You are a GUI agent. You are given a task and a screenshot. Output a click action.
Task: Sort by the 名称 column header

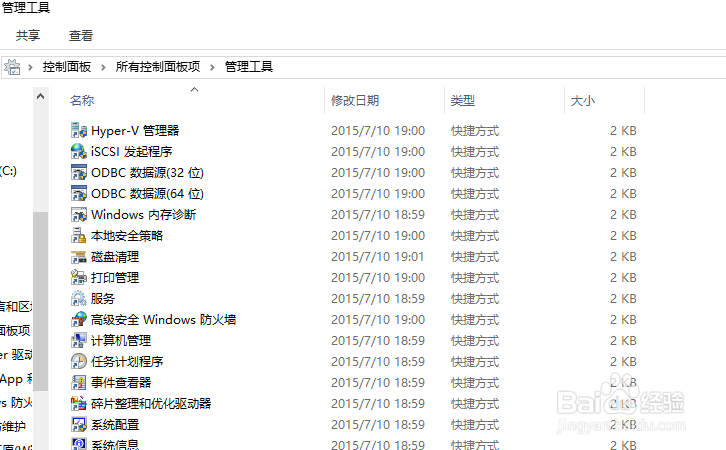coord(82,100)
